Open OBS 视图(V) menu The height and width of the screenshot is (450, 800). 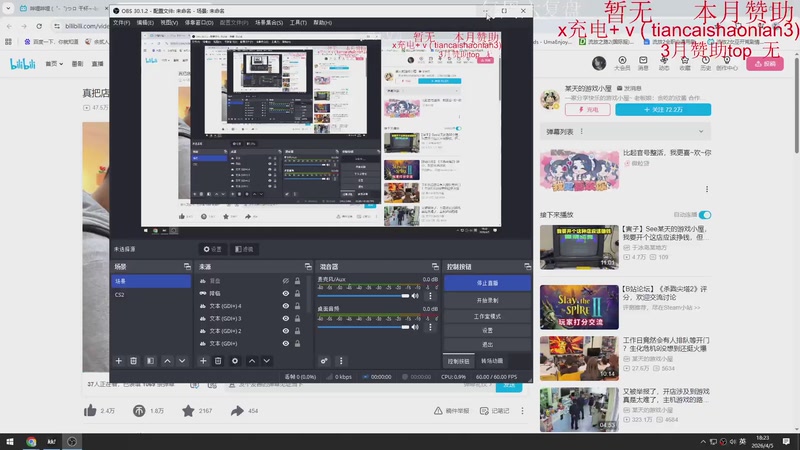[x=169, y=22]
